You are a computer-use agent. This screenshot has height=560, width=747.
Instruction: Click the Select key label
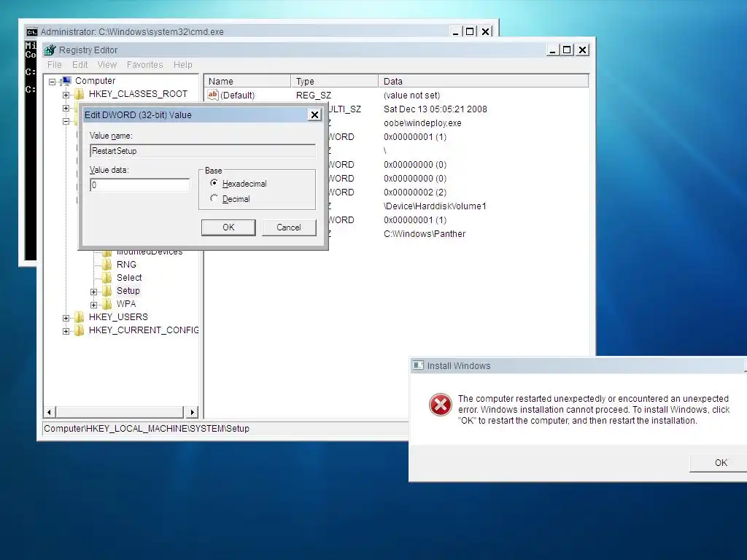[129, 278]
